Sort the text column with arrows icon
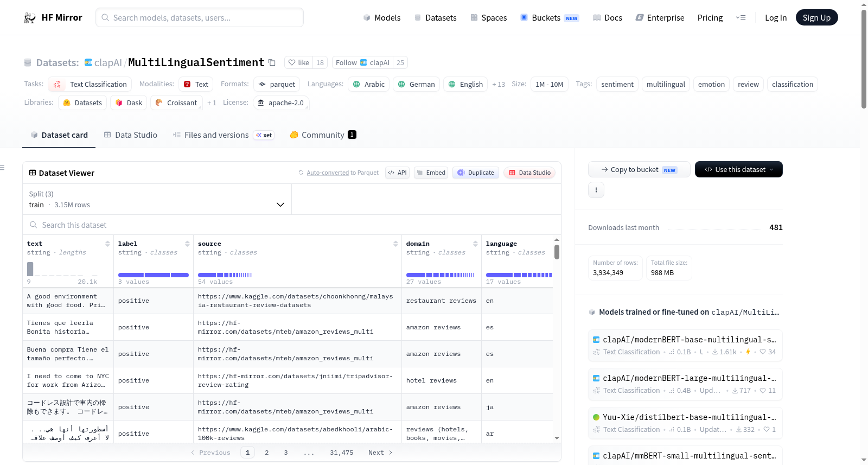This screenshot has height=465, width=868. [107, 244]
